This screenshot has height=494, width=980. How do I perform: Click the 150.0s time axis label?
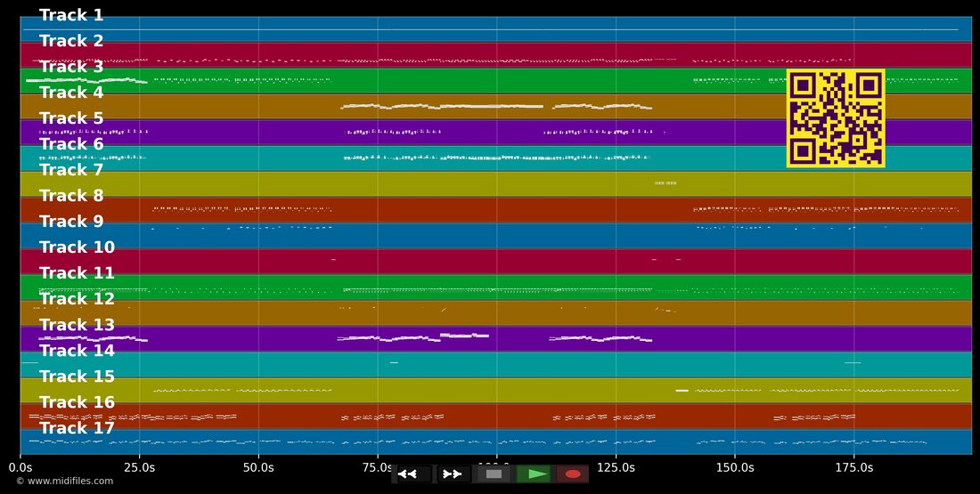tap(734, 468)
